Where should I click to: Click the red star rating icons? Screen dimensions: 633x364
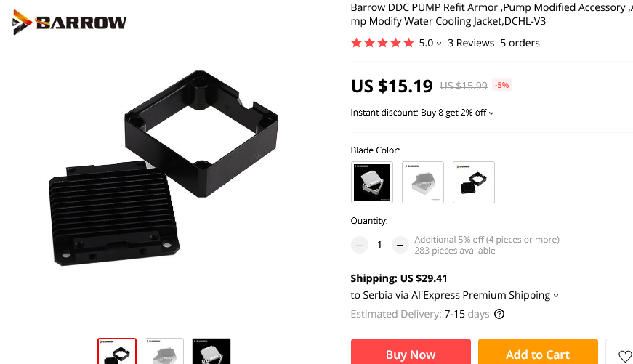point(383,43)
